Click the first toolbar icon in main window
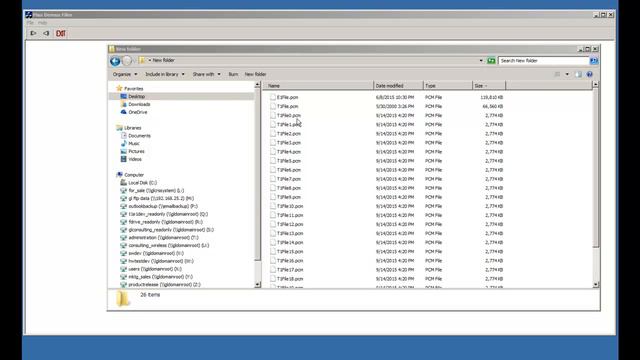 pyautogui.click(x=33, y=33)
